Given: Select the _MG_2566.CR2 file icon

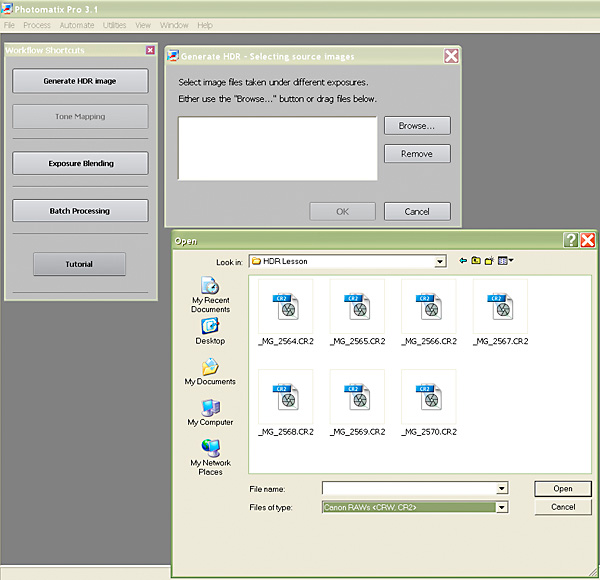Looking at the screenshot, I should (x=429, y=306).
